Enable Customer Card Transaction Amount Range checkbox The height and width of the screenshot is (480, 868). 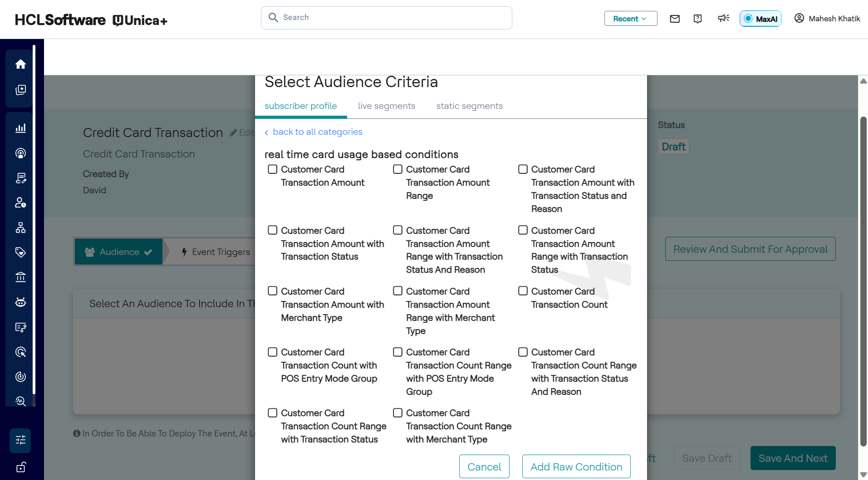(398, 169)
